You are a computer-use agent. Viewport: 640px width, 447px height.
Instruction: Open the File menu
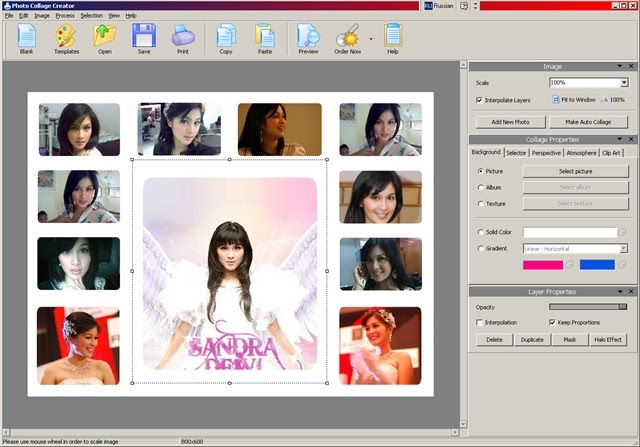coord(9,16)
